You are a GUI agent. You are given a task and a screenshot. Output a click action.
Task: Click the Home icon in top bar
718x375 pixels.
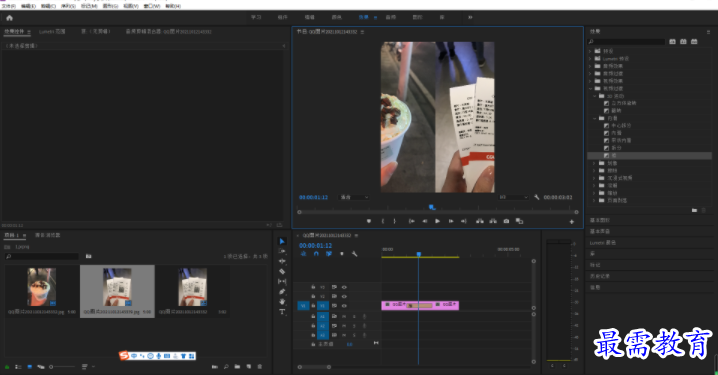click(x=10, y=18)
